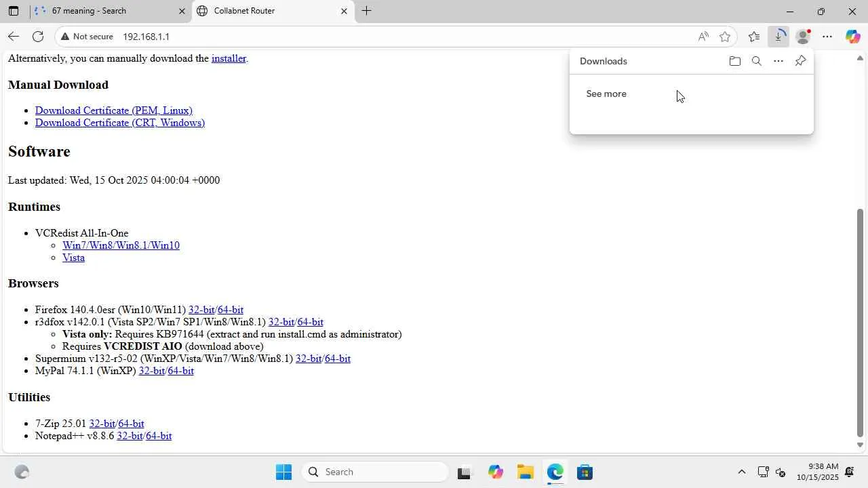Toggle the Downloads toolbar button

[x=778, y=37]
